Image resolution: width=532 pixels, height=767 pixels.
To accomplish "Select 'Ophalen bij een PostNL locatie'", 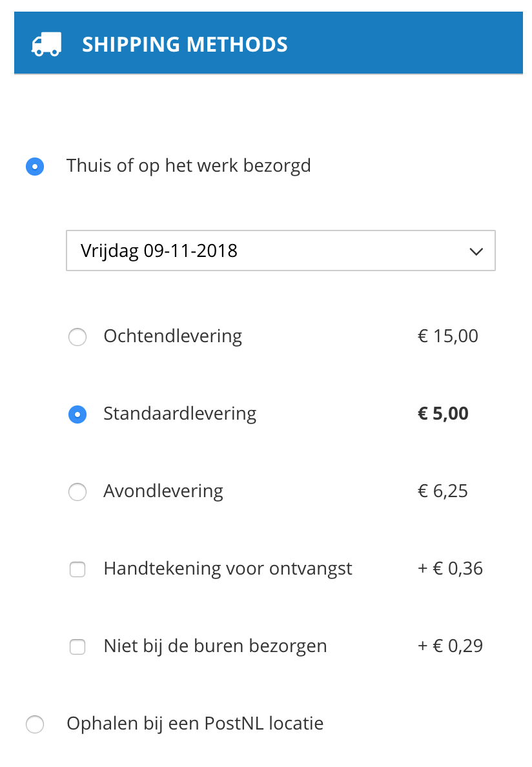I will tap(35, 724).
